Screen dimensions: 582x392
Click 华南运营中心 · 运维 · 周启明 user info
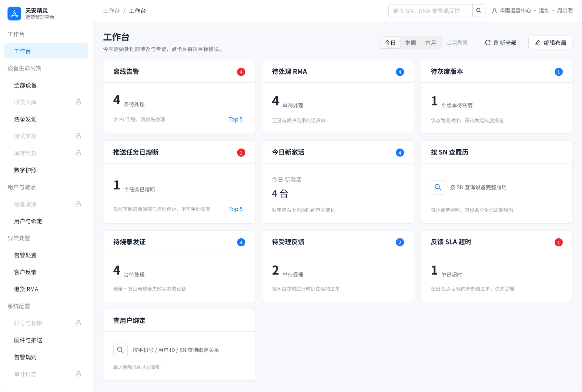click(532, 11)
